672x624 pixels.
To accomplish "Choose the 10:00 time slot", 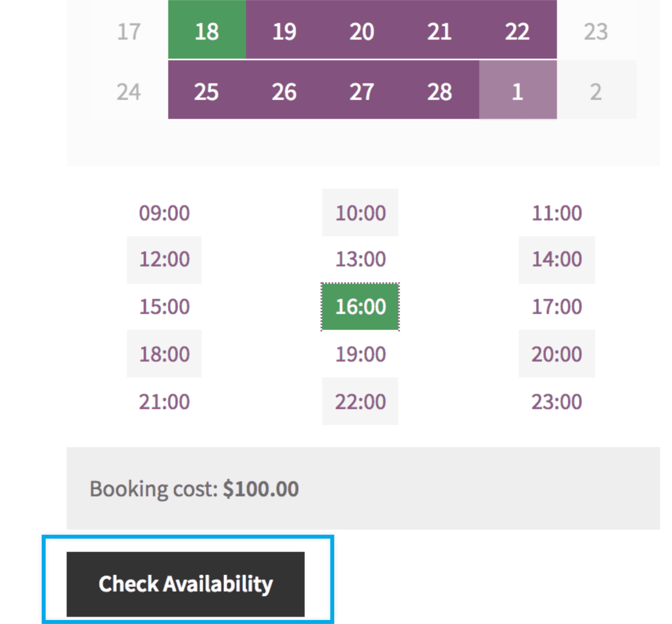I will (x=359, y=212).
